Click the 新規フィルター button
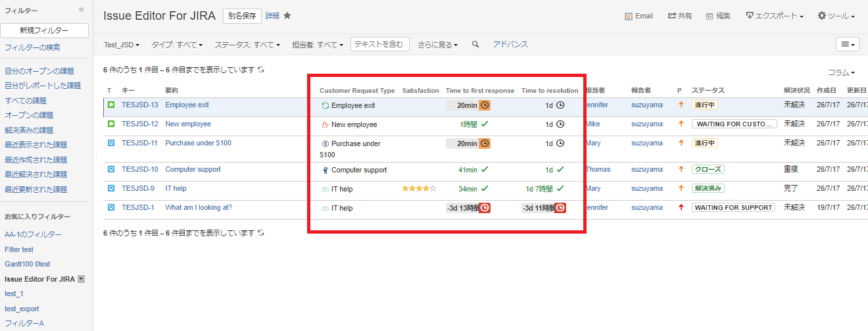The image size is (868, 331). pos(44,30)
